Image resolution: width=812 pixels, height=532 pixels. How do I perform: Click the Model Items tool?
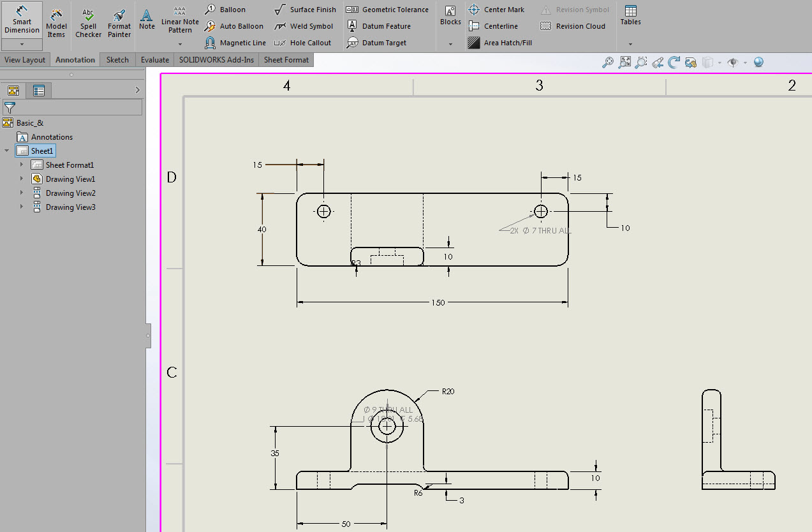(56, 23)
